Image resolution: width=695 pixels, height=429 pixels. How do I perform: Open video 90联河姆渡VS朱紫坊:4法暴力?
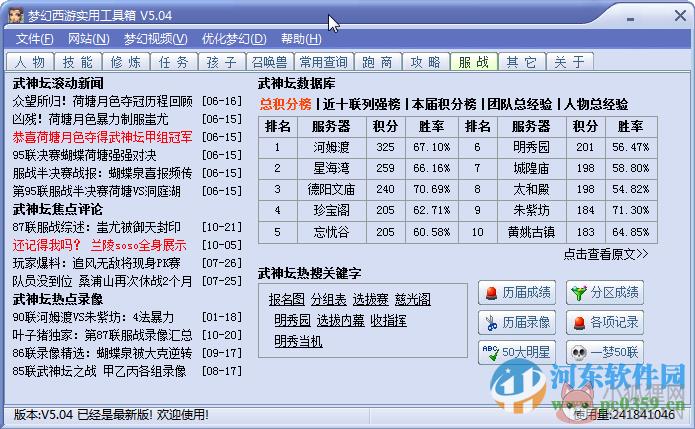[93, 317]
